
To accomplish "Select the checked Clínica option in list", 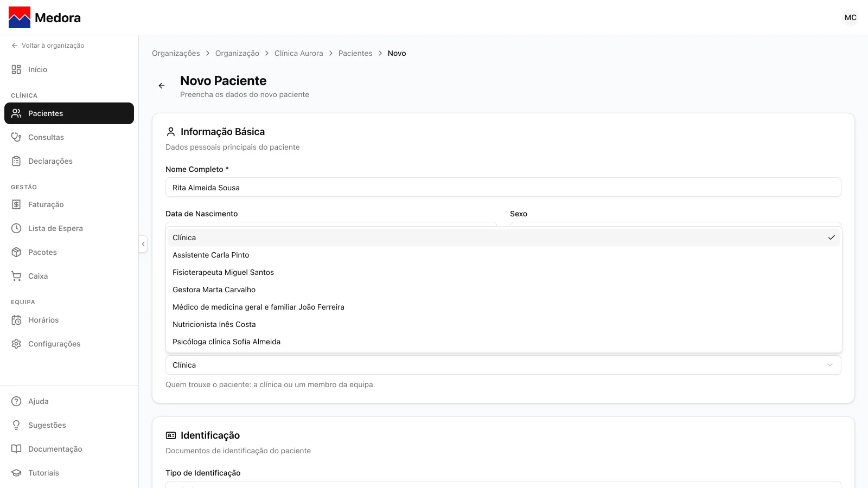I will click(x=503, y=237).
